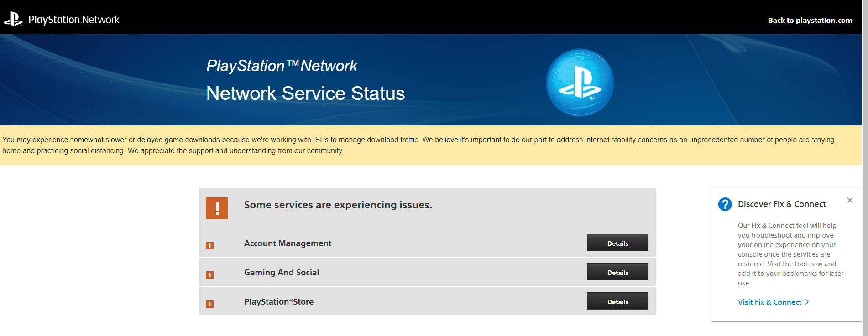Click the large orange warning icon

[217, 208]
